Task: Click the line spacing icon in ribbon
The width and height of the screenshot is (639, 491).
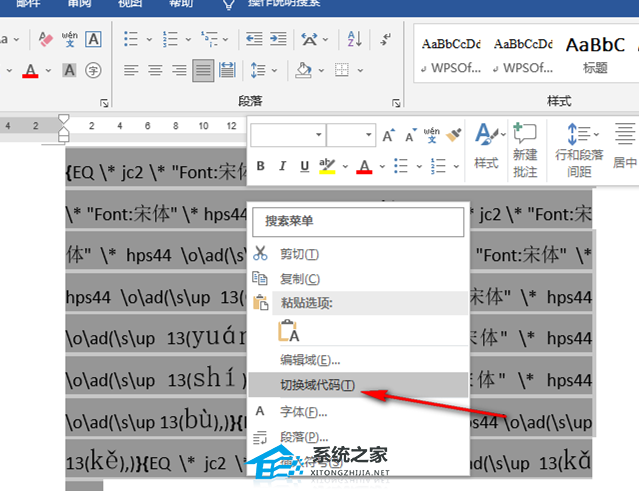Action: (x=258, y=70)
